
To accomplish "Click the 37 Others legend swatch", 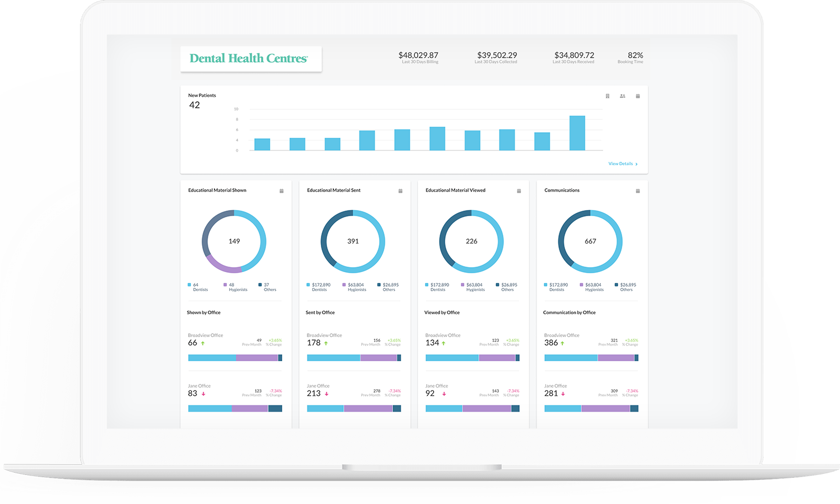I will 260,285.
